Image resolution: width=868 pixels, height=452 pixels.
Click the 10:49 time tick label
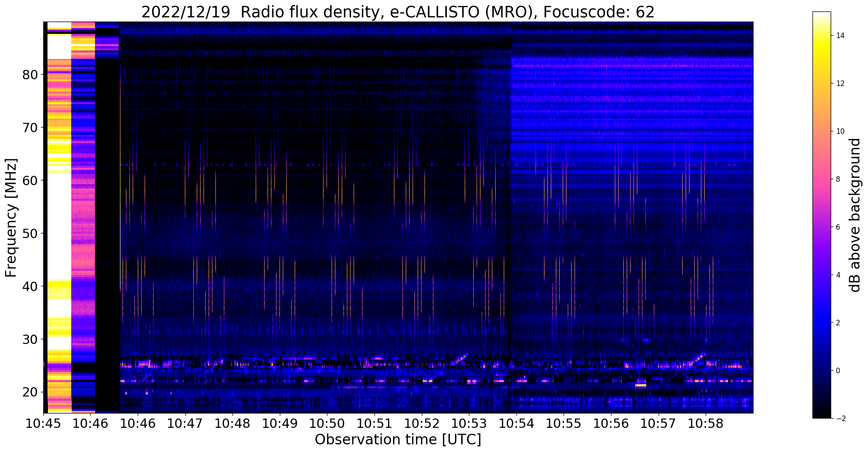[x=280, y=424]
